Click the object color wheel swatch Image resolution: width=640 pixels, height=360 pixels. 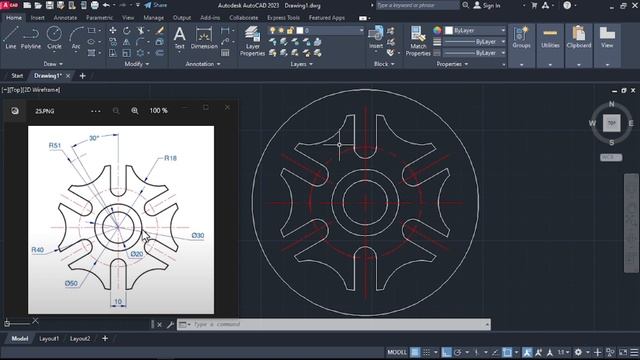click(437, 31)
